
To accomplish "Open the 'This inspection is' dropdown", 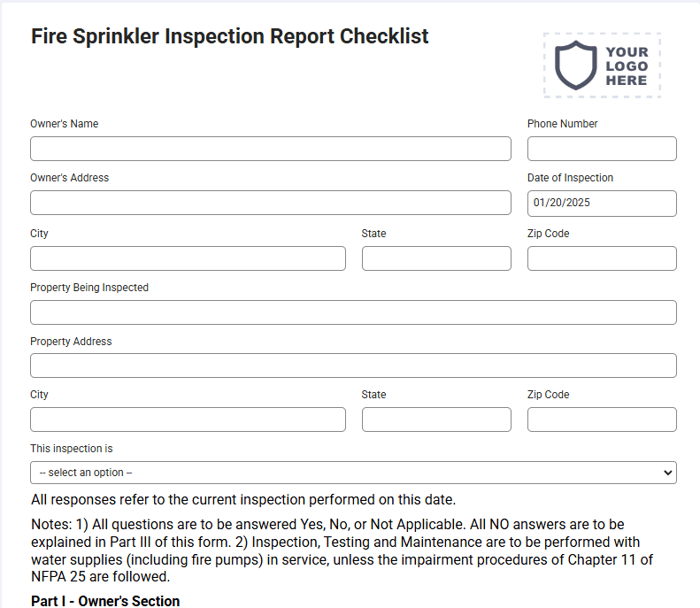I will pyautogui.click(x=353, y=473).
